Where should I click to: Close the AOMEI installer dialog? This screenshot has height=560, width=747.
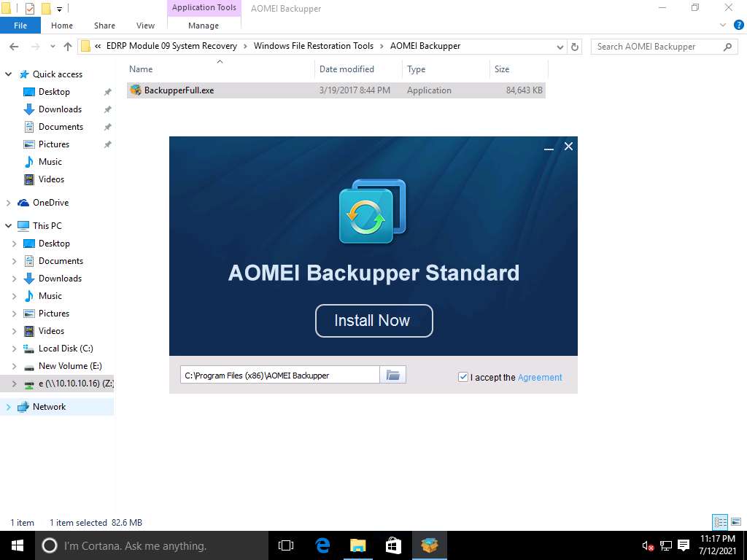(568, 146)
